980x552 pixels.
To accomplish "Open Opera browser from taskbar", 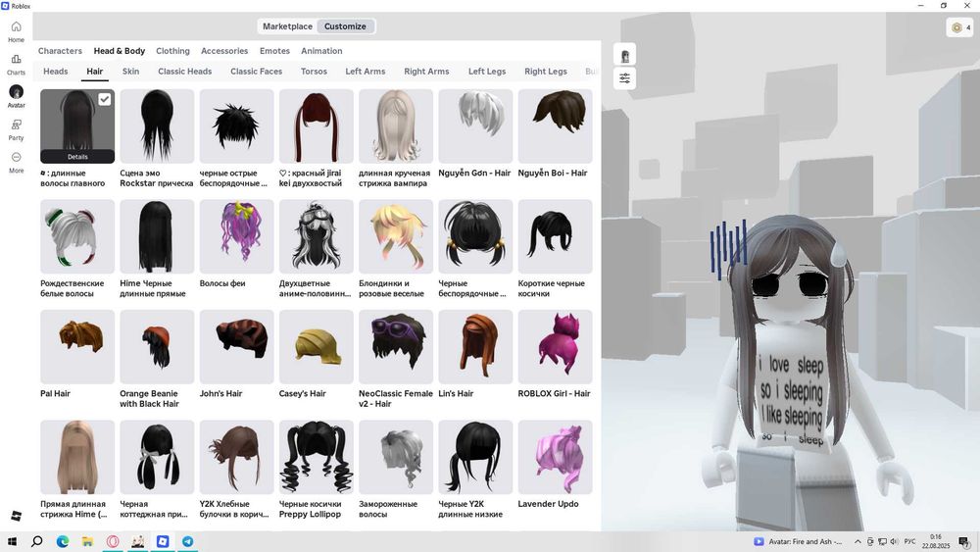I will coord(113,541).
